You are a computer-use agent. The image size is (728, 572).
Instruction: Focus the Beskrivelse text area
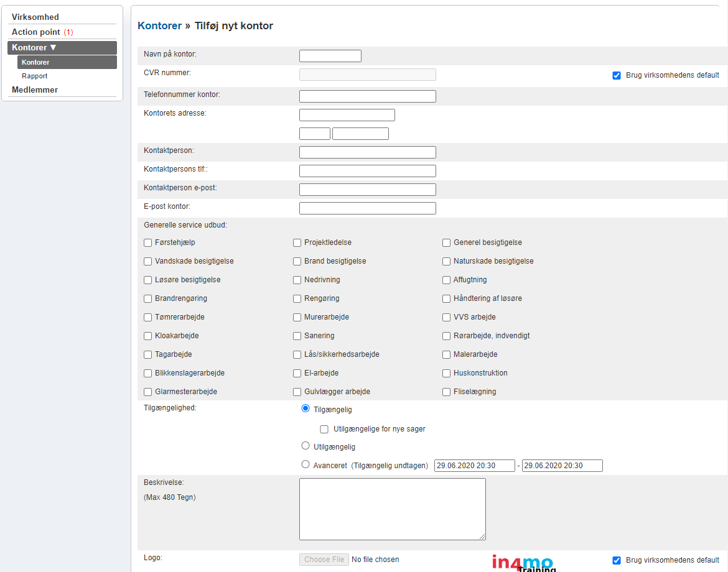click(x=392, y=509)
